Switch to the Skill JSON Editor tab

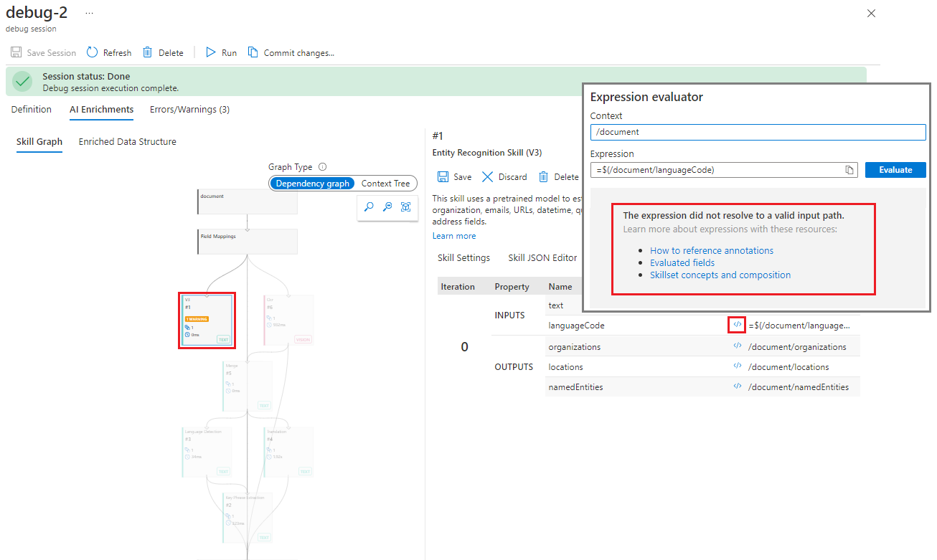(542, 258)
